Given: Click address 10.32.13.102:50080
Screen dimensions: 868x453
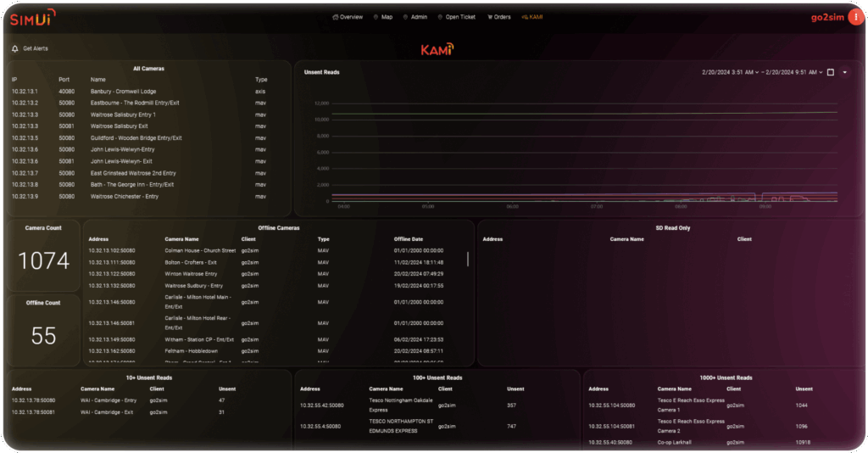Looking at the screenshot, I should point(112,251).
